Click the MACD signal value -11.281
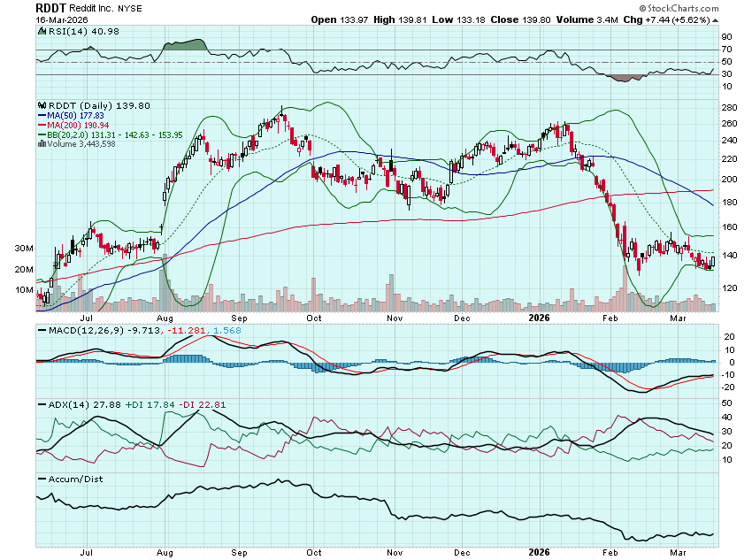752x560 pixels. tap(186, 330)
